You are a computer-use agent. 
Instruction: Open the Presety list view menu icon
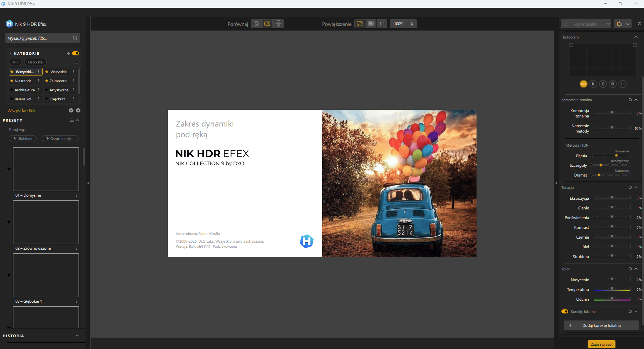coord(71,120)
